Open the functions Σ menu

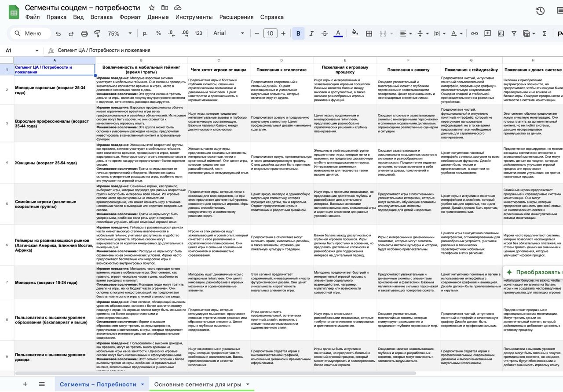545,33
